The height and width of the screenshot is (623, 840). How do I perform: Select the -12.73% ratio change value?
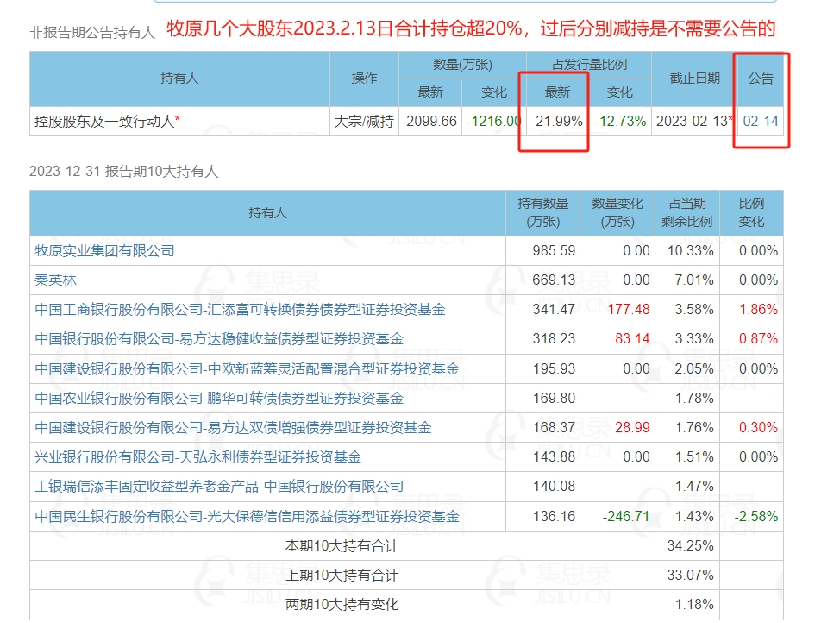pyautogui.click(x=620, y=121)
